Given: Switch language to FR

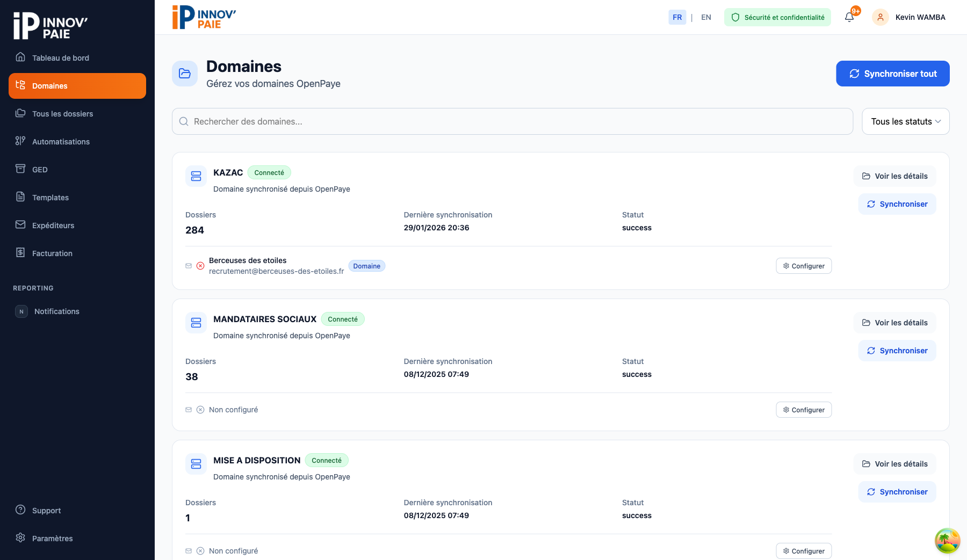Looking at the screenshot, I should 677,17.
